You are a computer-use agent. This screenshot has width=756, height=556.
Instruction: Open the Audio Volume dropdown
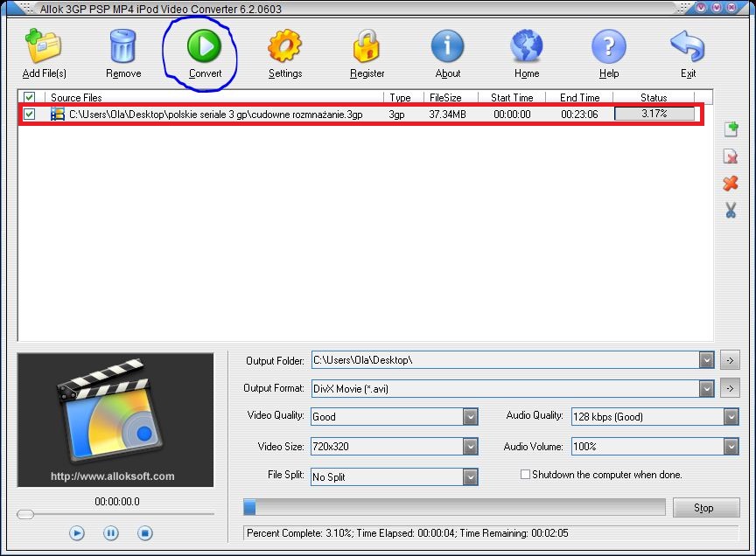[x=731, y=447]
